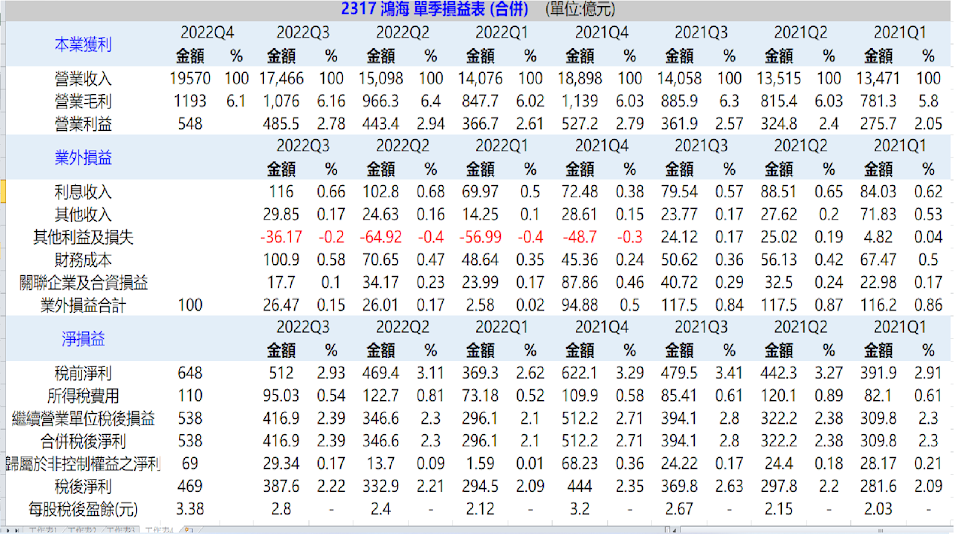Screen dimensions: 958x534
Task: Select operating income cell '275.7'
Action: click(x=878, y=124)
